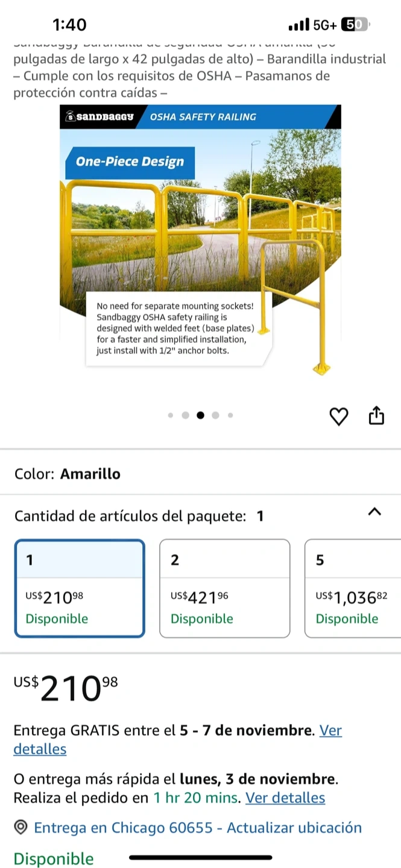Tap the location pin icon
This screenshot has width=401, height=868.
(21, 828)
